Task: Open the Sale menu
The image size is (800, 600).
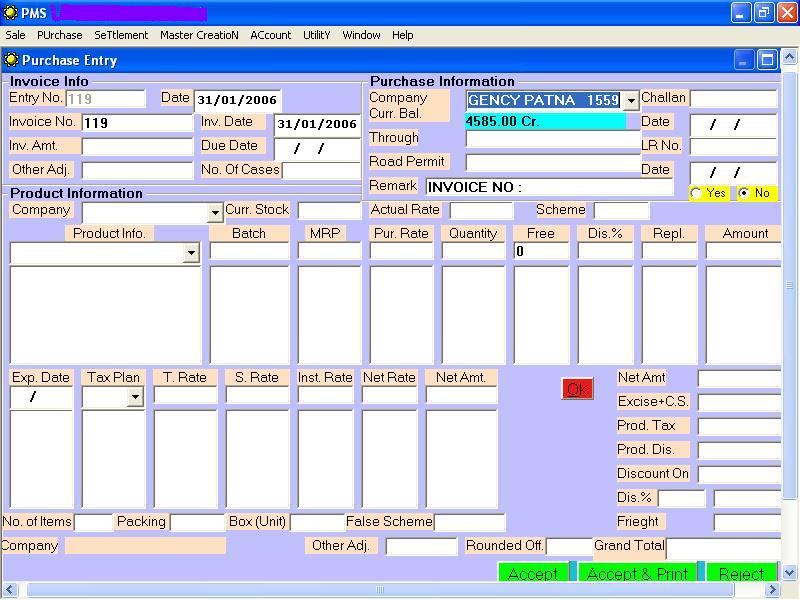Action: (x=15, y=35)
